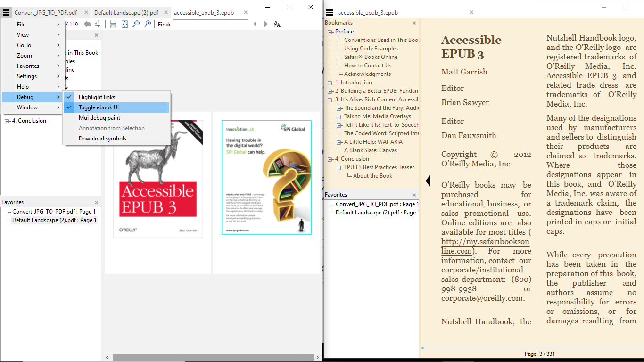Expand the 1. Introduction bookmark node

click(329, 82)
